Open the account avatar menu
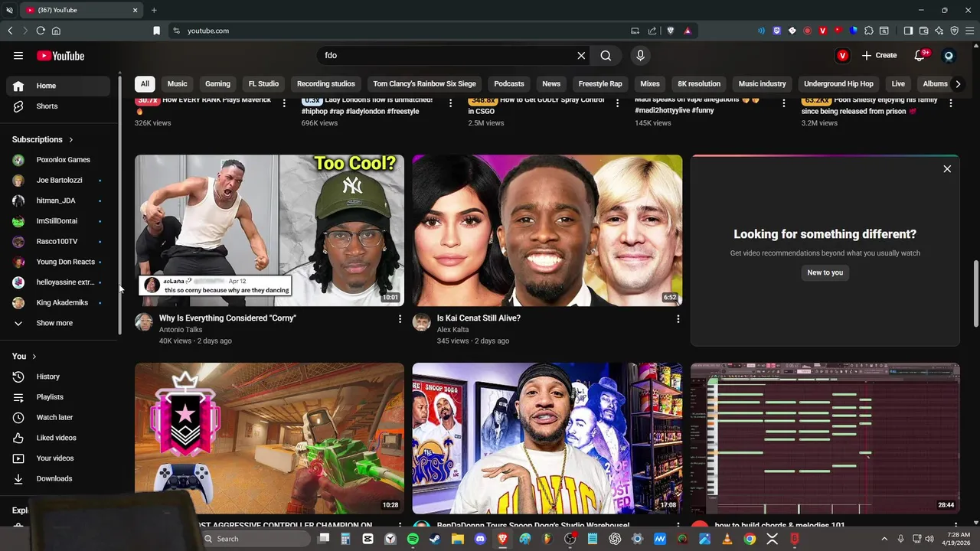 pyautogui.click(x=949, y=55)
